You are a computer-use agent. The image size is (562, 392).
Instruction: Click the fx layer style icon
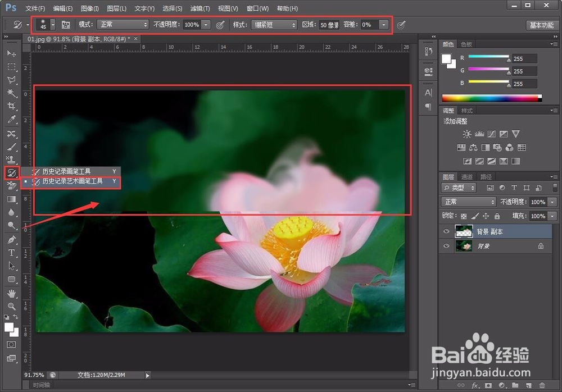(x=476, y=385)
